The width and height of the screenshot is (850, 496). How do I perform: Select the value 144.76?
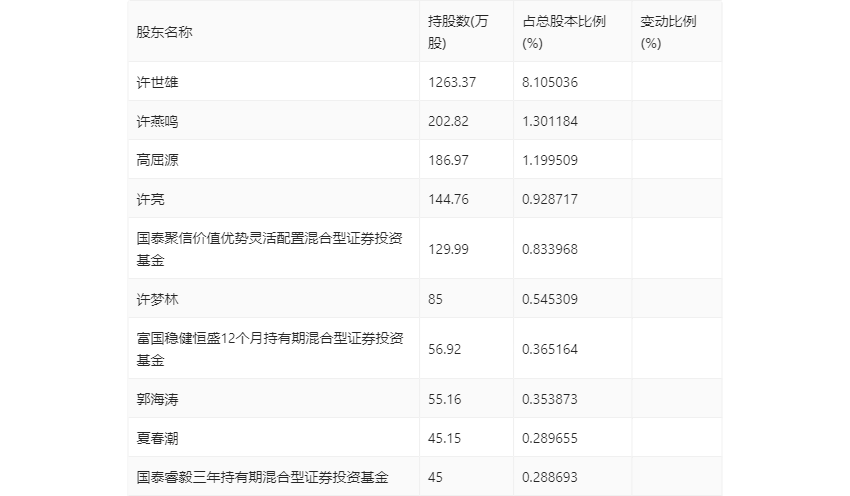click(x=448, y=199)
